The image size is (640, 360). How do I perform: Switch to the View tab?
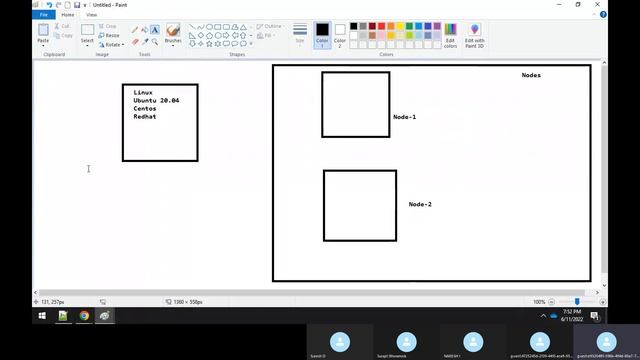pyautogui.click(x=91, y=15)
